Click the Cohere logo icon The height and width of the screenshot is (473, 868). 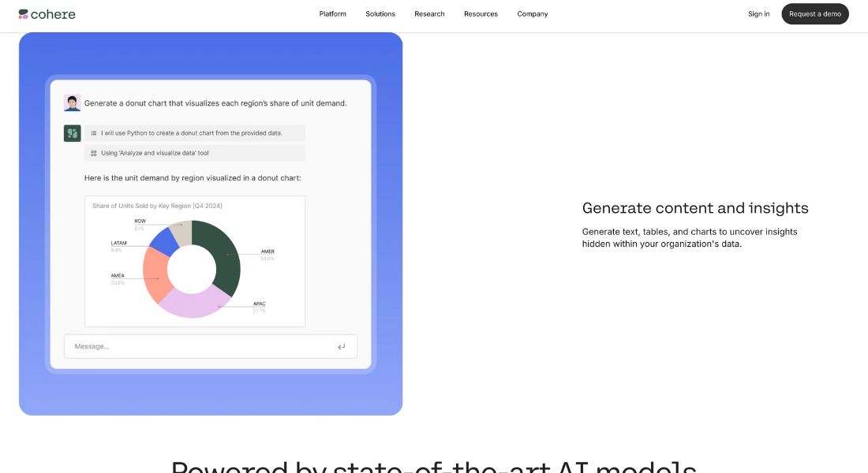click(x=23, y=14)
